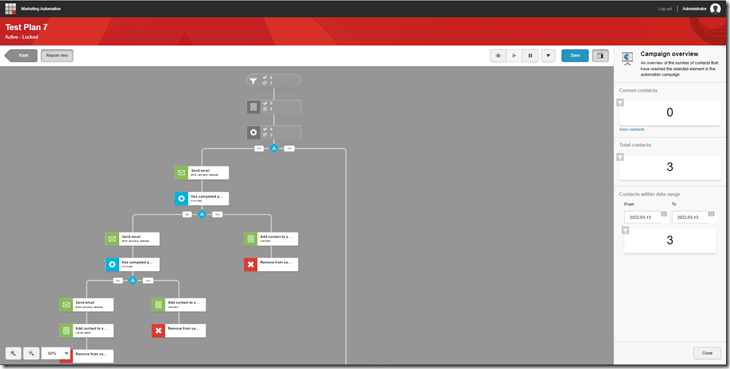The height and width of the screenshot is (369, 730).
Task: Select the first Has completed gear node
Action: (181, 199)
